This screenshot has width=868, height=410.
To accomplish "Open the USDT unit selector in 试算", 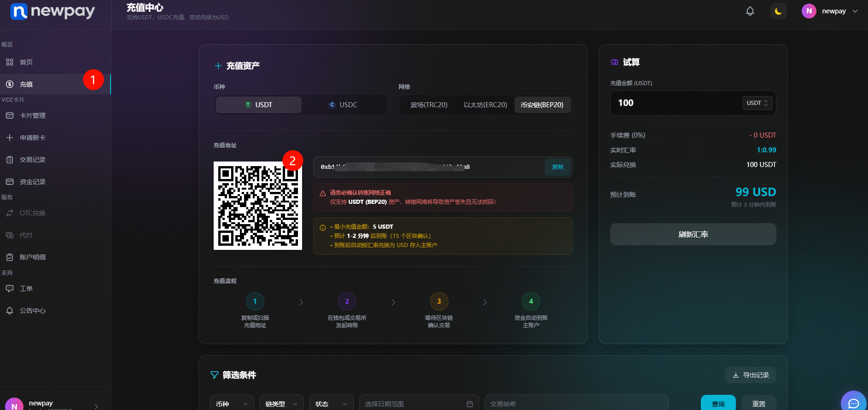I will [757, 103].
